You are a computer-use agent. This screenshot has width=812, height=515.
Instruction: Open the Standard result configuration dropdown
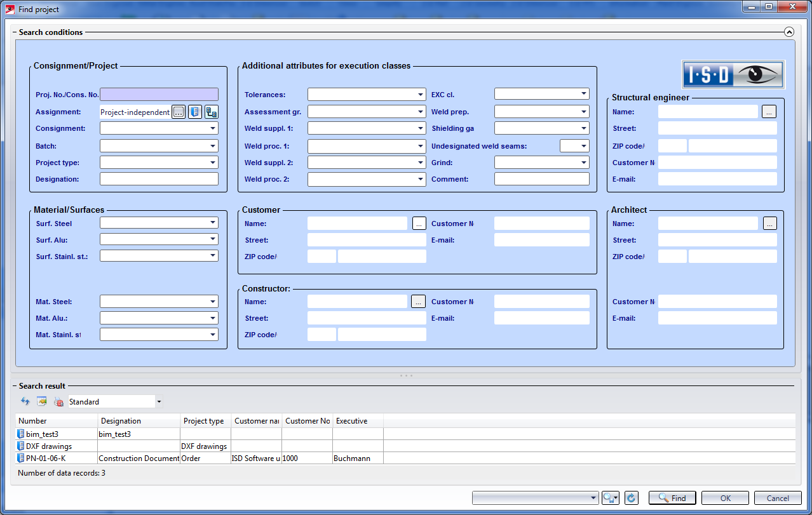[159, 402]
